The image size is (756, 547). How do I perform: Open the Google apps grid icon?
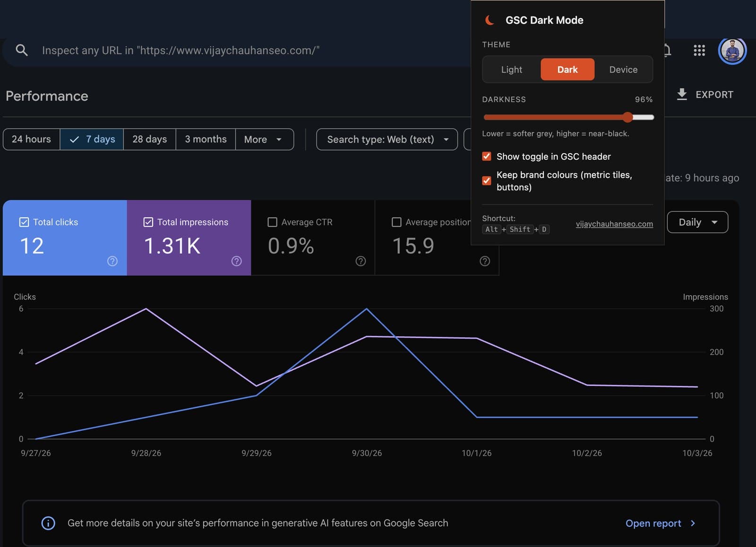pyautogui.click(x=699, y=50)
